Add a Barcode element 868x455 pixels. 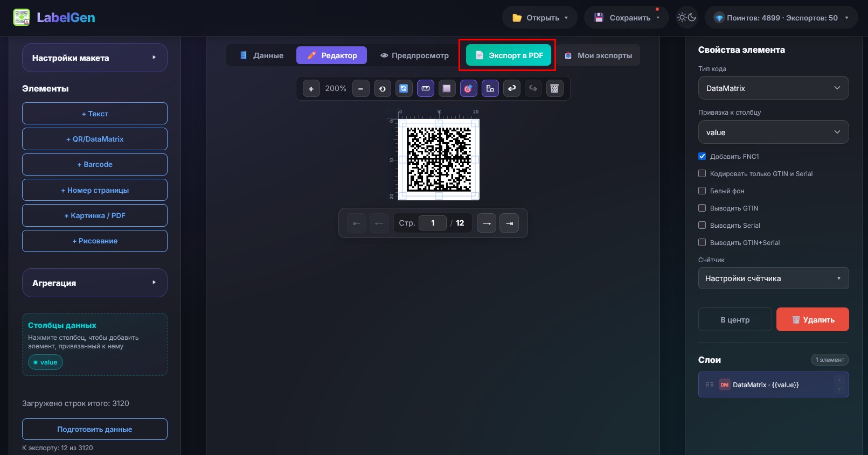(x=95, y=164)
